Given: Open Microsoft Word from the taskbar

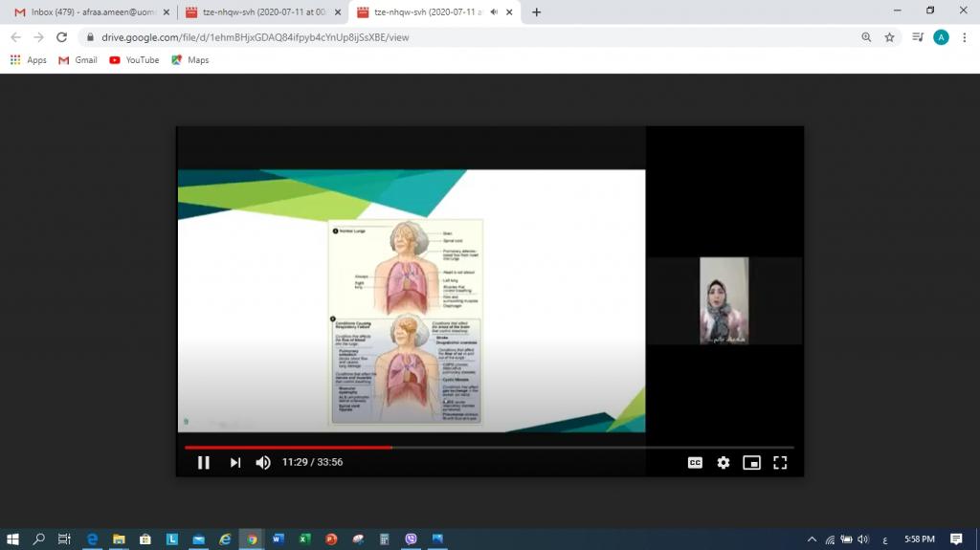Looking at the screenshot, I should [278, 539].
